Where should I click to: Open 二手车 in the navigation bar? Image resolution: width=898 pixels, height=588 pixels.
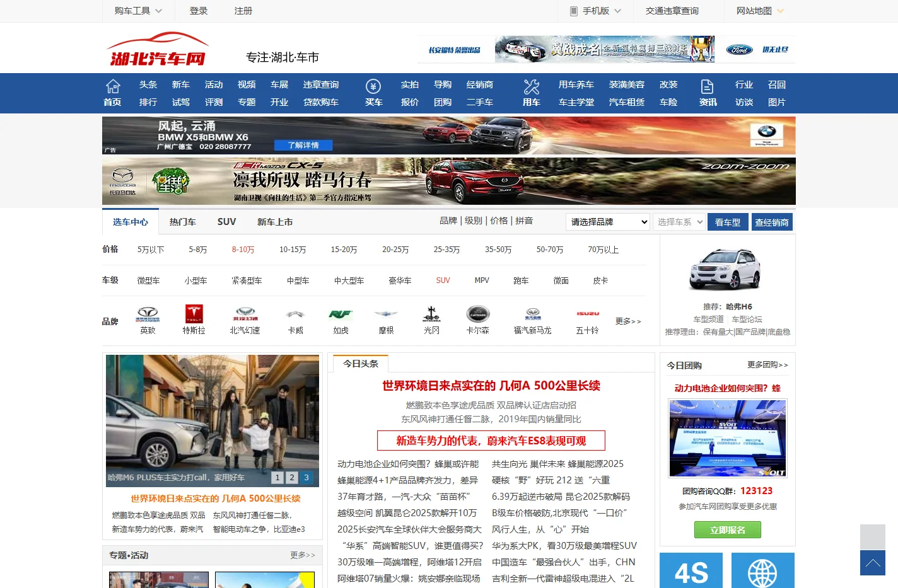click(480, 102)
